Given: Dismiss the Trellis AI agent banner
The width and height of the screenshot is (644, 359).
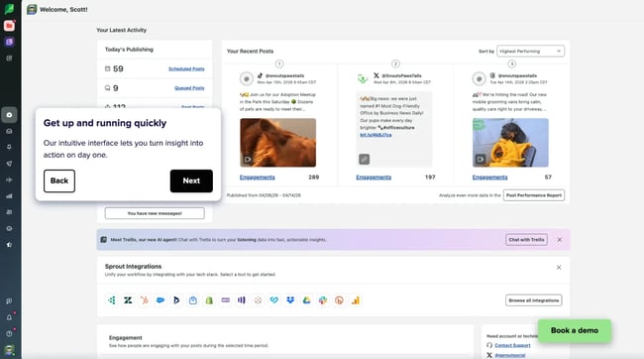Looking at the screenshot, I should [560, 240].
